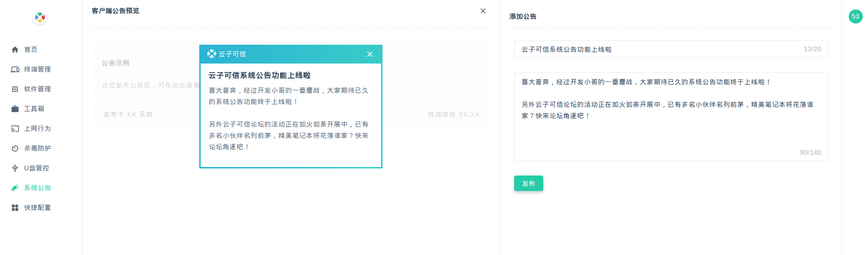Close the 云子可信 announcement popup
This screenshot has width=868, height=255.
pos(370,54)
